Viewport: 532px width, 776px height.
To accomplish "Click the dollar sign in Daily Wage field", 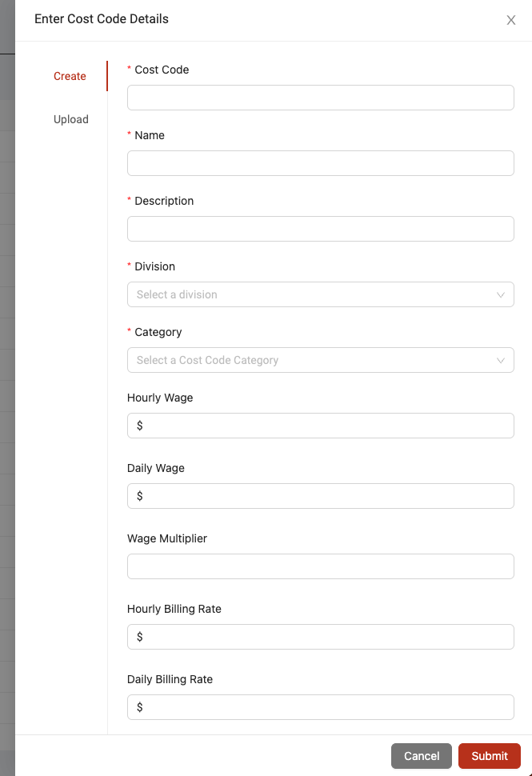I will pyautogui.click(x=139, y=496).
